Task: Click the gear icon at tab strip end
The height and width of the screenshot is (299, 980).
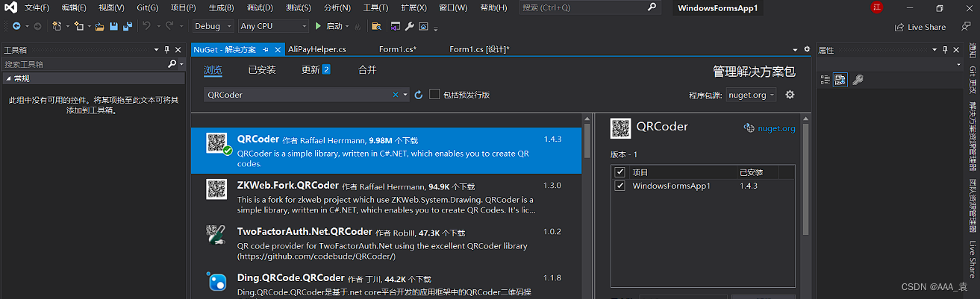Action: pos(807,49)
